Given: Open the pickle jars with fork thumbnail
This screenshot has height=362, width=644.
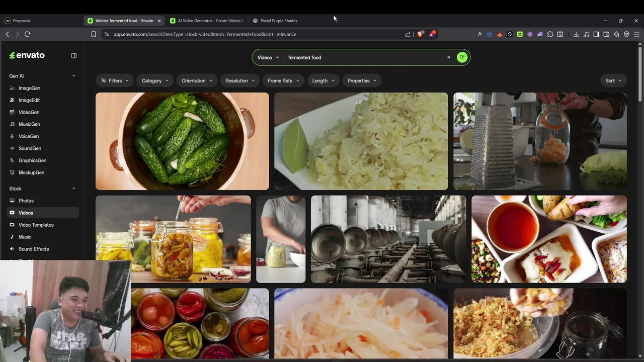Looking at the screenshot, I should pos(173,239).
